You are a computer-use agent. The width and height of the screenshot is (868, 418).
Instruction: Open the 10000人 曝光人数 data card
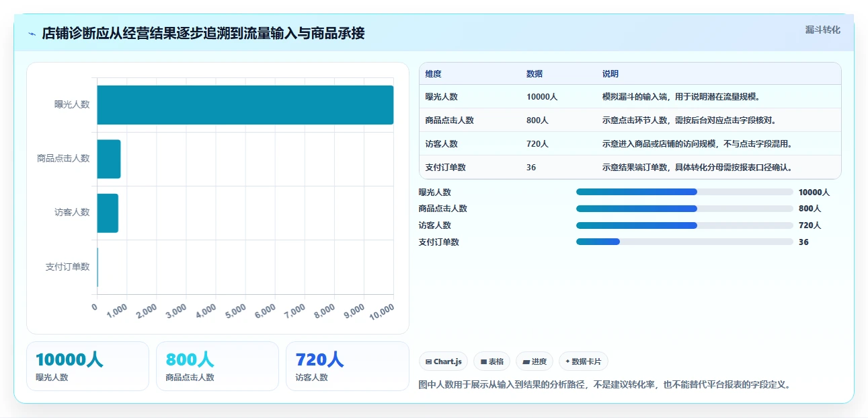pyautogui.click(x=87, y=366)
